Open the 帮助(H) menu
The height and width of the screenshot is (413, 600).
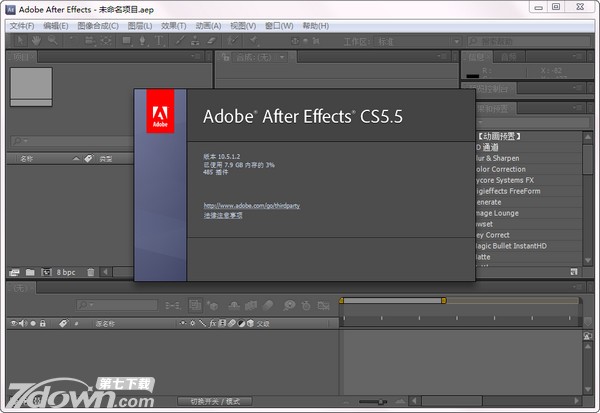[x=314, y=25]
